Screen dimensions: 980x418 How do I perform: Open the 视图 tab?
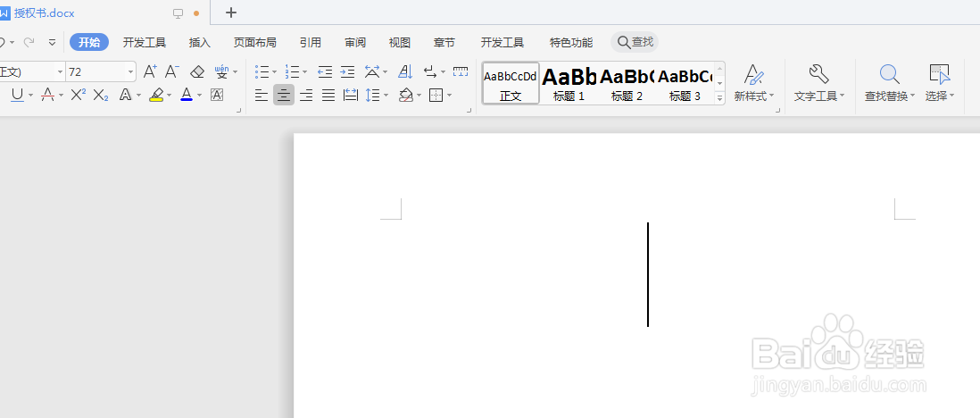pyautogui.click(x=400, y=43)
